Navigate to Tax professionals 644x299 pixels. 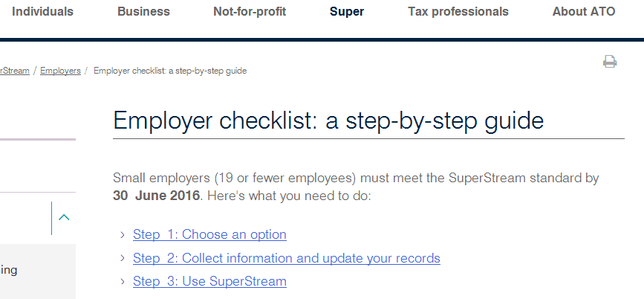pos(458,11)
